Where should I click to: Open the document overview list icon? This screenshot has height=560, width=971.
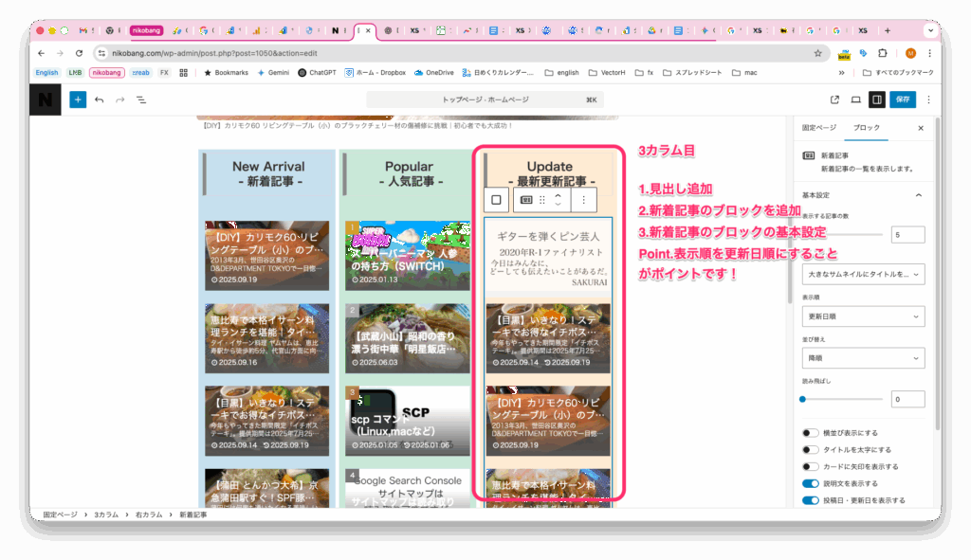coord(140,99)
